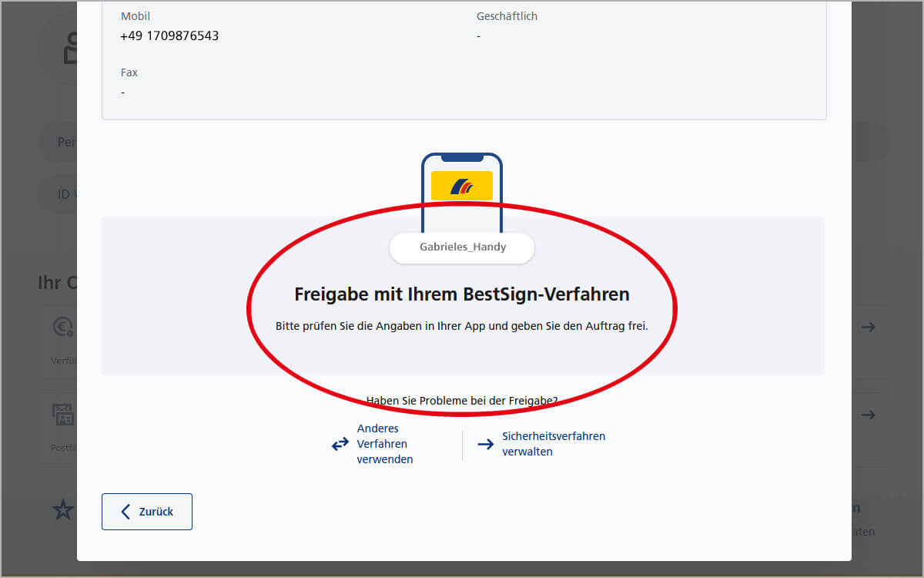Open Sicherheitsverfahren verwalten link
Screen dimensions: 924x578
tap(554, 444)
